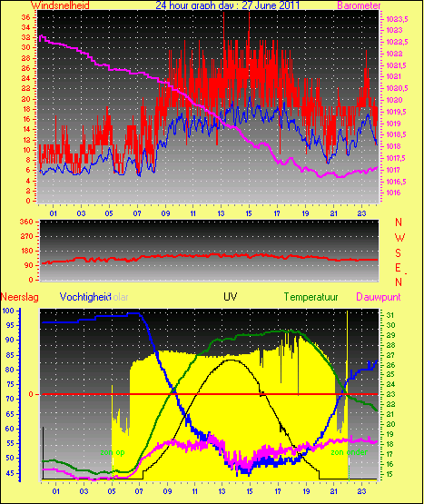424x504 pixels.
Task: Click the 1016 barometer scale value
Action: tap(393, 193)
